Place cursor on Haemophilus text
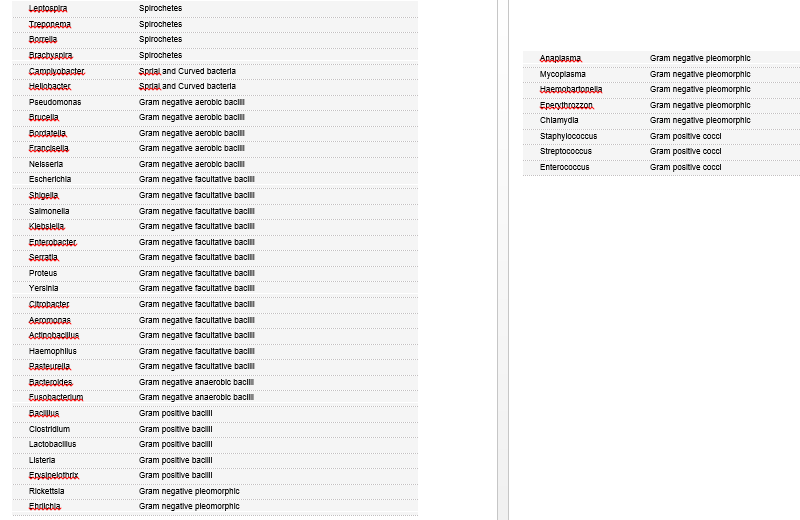 tap(53, 351)
